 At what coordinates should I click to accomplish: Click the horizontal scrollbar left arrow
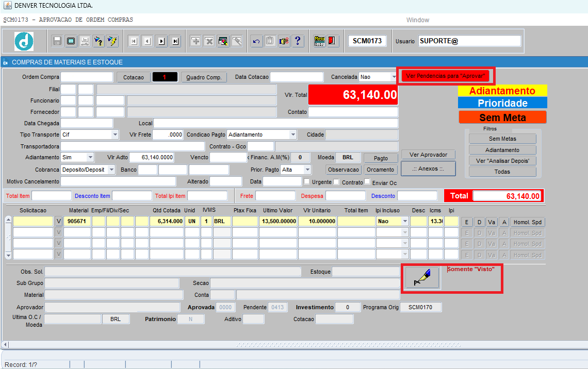point(5,344)
